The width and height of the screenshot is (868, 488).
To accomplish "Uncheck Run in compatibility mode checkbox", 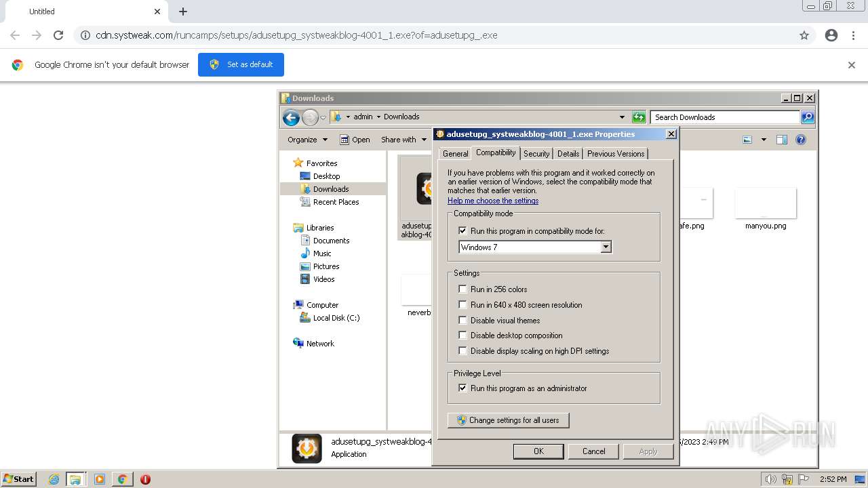I will [463, 231].
